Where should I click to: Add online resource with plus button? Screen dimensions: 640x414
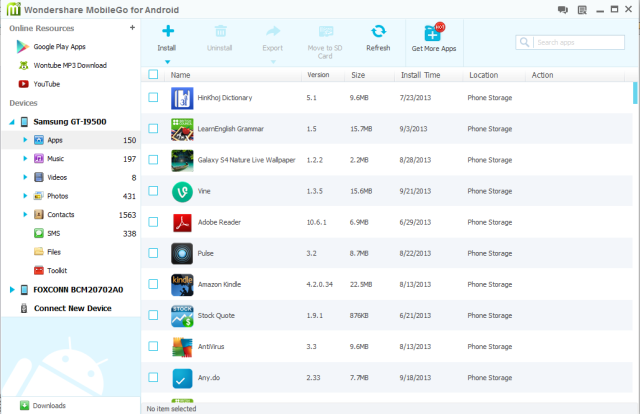[132, 28]
